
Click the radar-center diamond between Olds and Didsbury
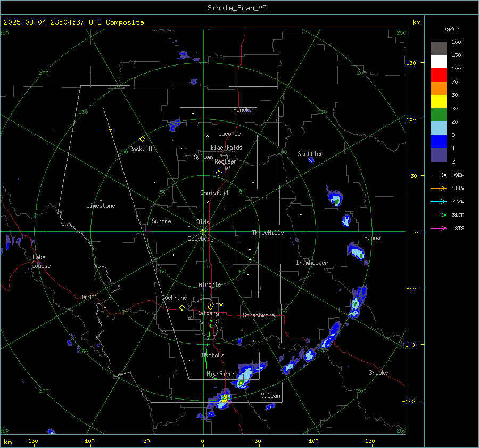(x=203, y=232)
